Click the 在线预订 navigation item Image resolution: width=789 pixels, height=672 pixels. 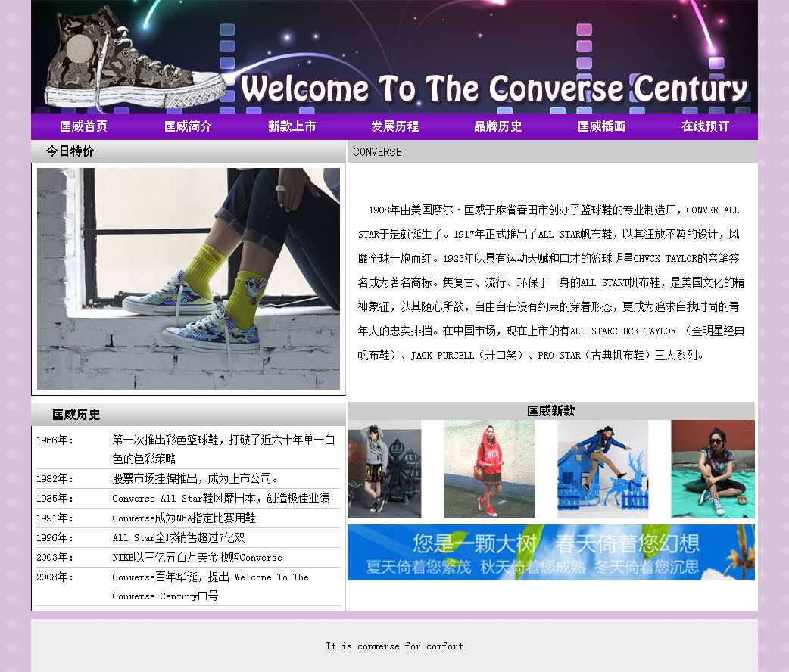point(705,126)
